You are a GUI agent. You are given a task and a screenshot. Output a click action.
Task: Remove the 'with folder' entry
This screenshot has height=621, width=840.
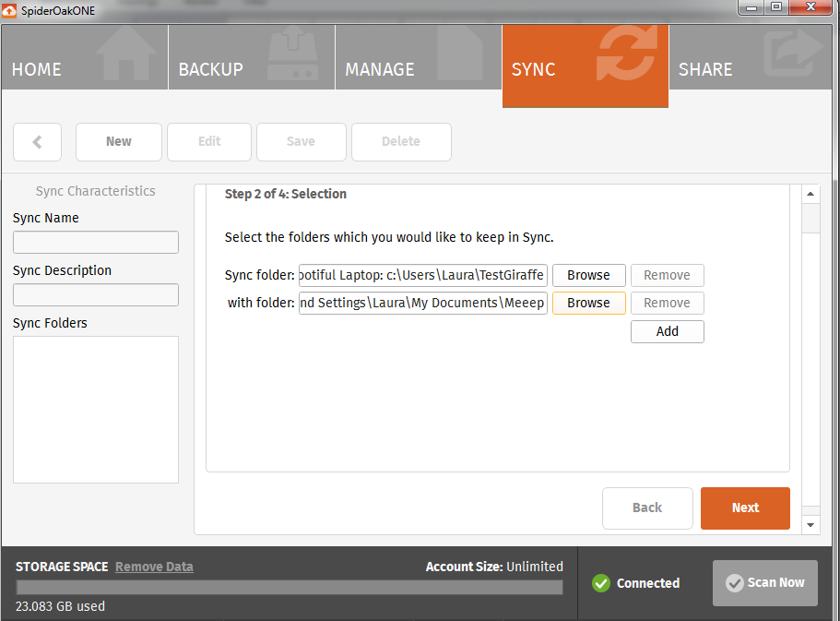point(668,303)
